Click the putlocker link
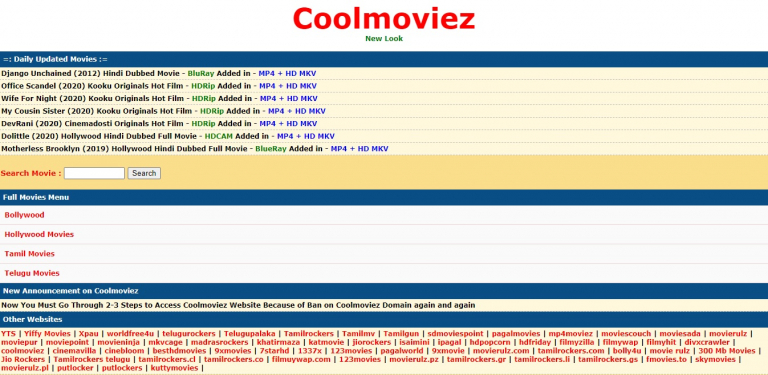Image resolution: width=768 pixels, height=375 pixels. [75, 368]
